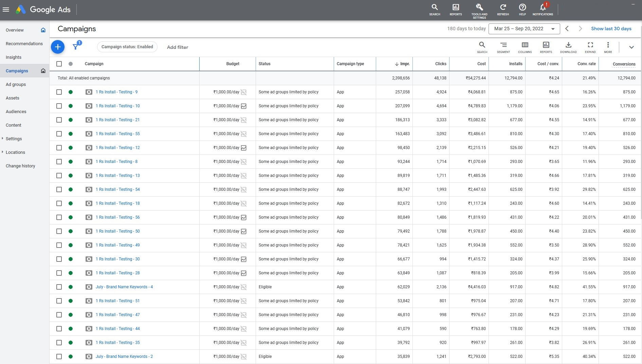Click the Refresh icon
Screen dimensions: 642x364
click(503, 7)
